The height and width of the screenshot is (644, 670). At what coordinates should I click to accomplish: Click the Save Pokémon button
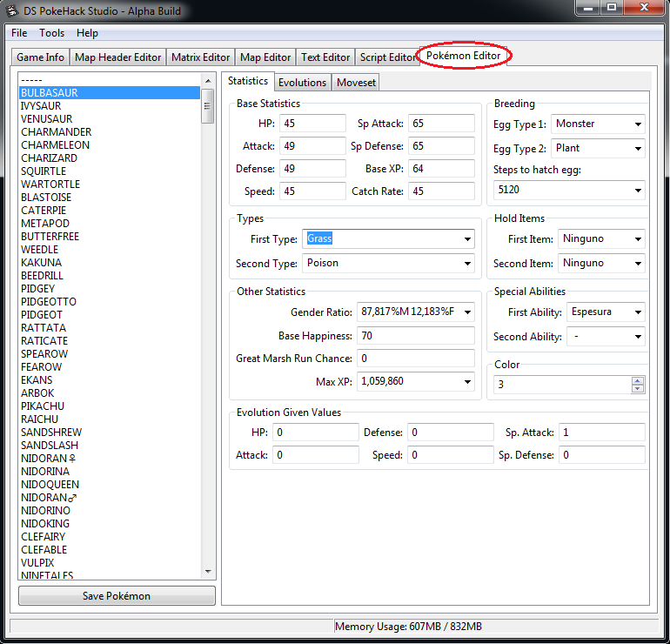coord(117,596)
